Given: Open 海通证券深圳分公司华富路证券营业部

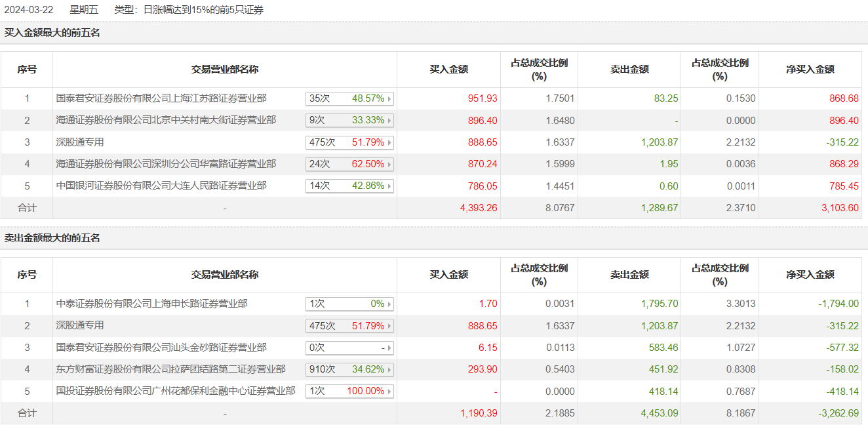Looking at the screenshot, I should coord(166,164).
